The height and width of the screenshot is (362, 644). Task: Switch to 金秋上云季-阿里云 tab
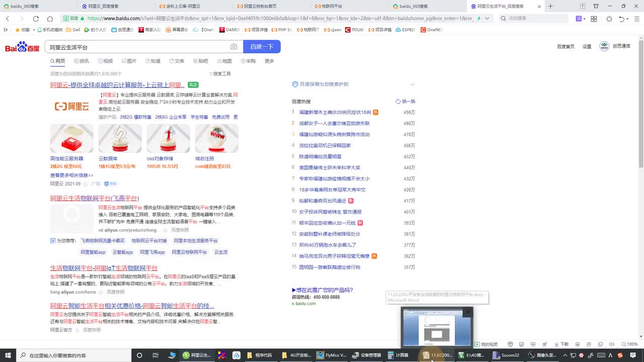click(x=179, y=6)
